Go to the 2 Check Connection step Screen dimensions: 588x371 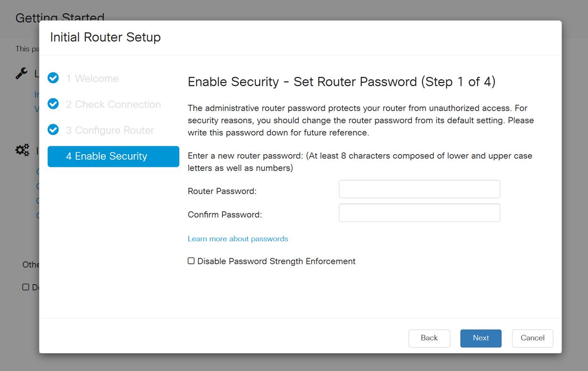coord(113,104)
